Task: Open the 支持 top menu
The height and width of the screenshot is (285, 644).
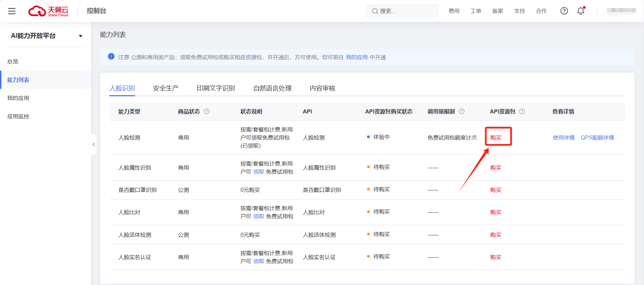Action: tap(520, 11)
